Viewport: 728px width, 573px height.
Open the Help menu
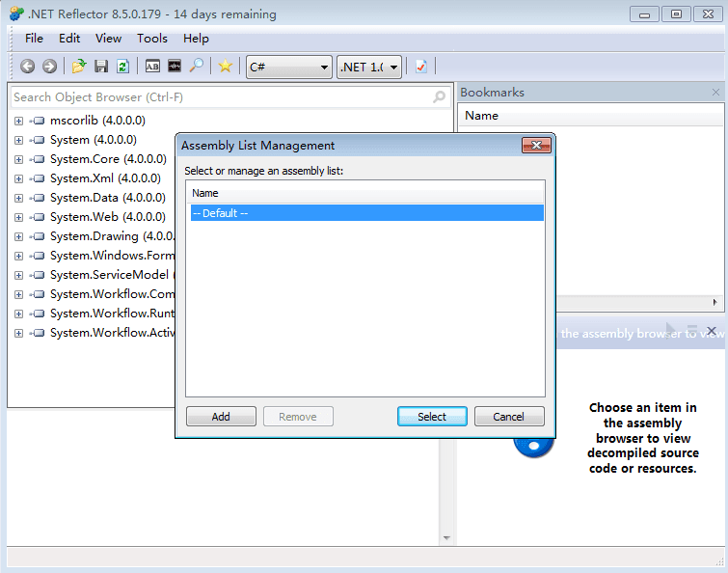click(x=196, y=38)
